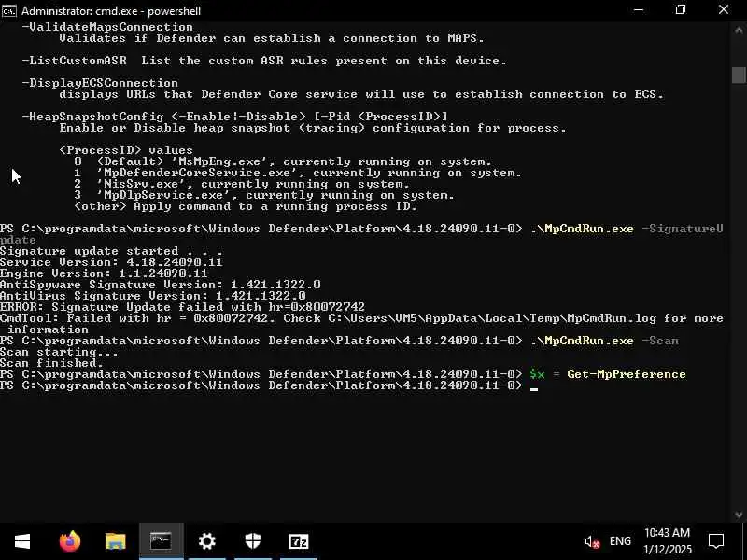The width and height of the screenshot is (747, 560).
Task: Click the 'Scan finished.' output line
Action: point(51,363)
